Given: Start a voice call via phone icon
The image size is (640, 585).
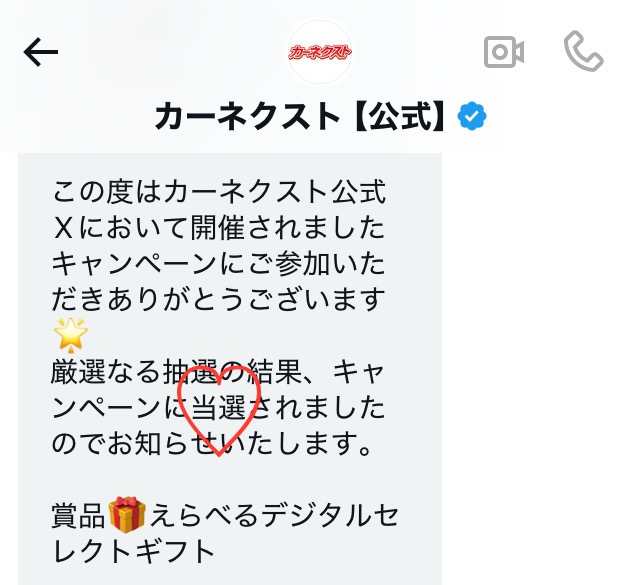Looking at the screenshot, I should 584,51.
